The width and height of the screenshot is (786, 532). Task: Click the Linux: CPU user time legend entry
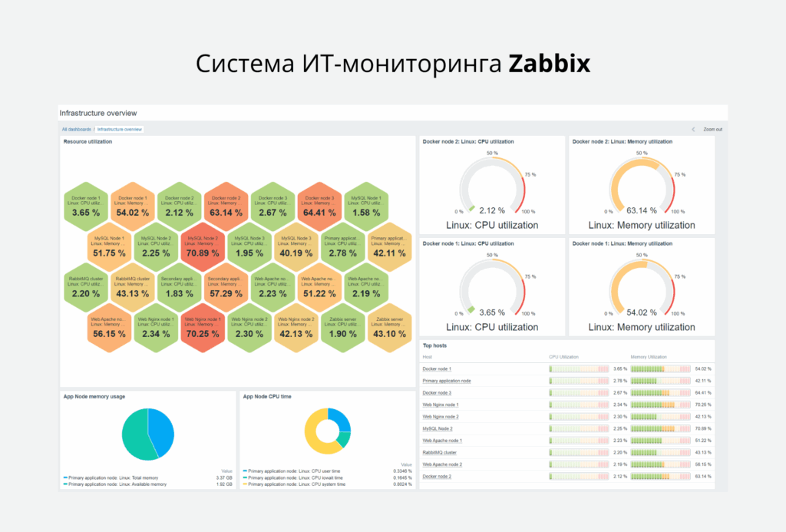(x=294, y=471)
